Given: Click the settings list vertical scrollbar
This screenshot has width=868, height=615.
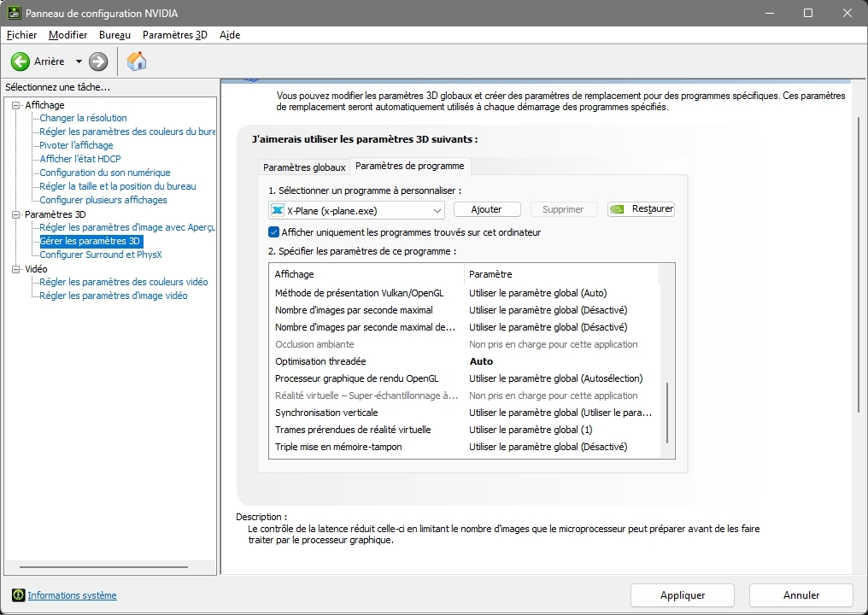Looking at the screenshot, I should click(x=667, y=413).
